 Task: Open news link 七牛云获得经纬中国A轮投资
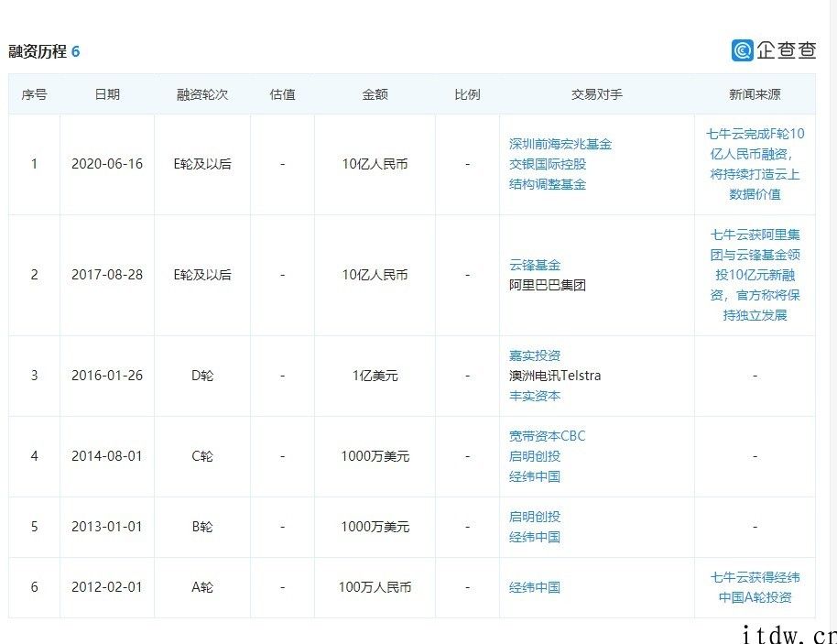(x=755, y=587)
